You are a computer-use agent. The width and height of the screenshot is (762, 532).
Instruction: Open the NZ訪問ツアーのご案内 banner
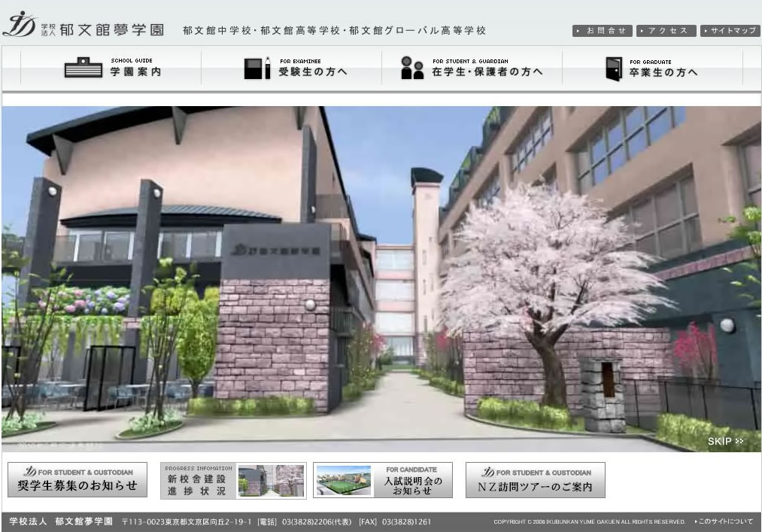click(x=535, y=480)
